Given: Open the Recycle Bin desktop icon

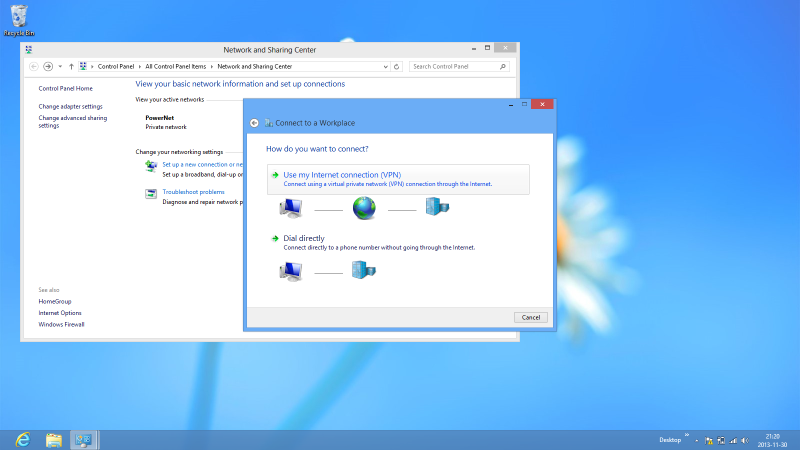Looking at the screenshot, I should 18,15.
